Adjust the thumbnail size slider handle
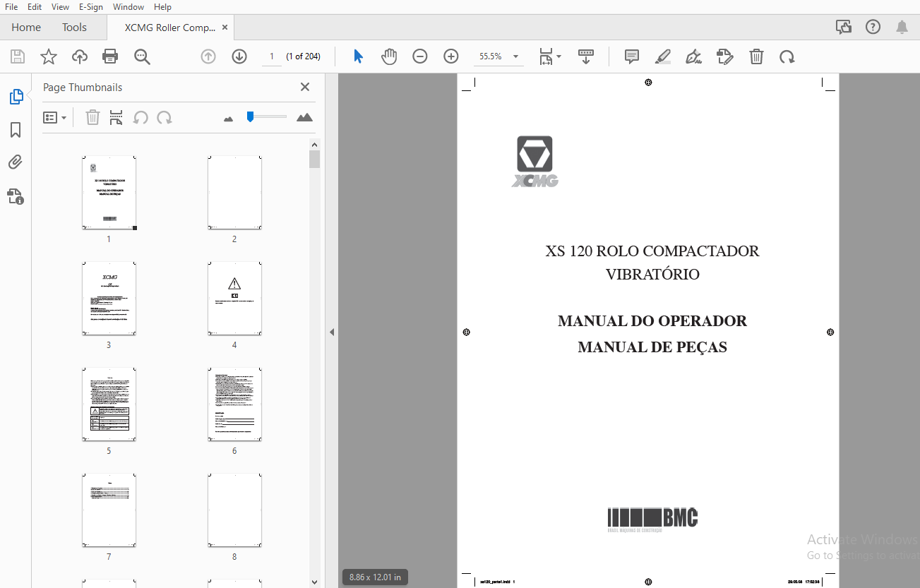The height and width of the screenshot is (588, 920). point(250,116)
